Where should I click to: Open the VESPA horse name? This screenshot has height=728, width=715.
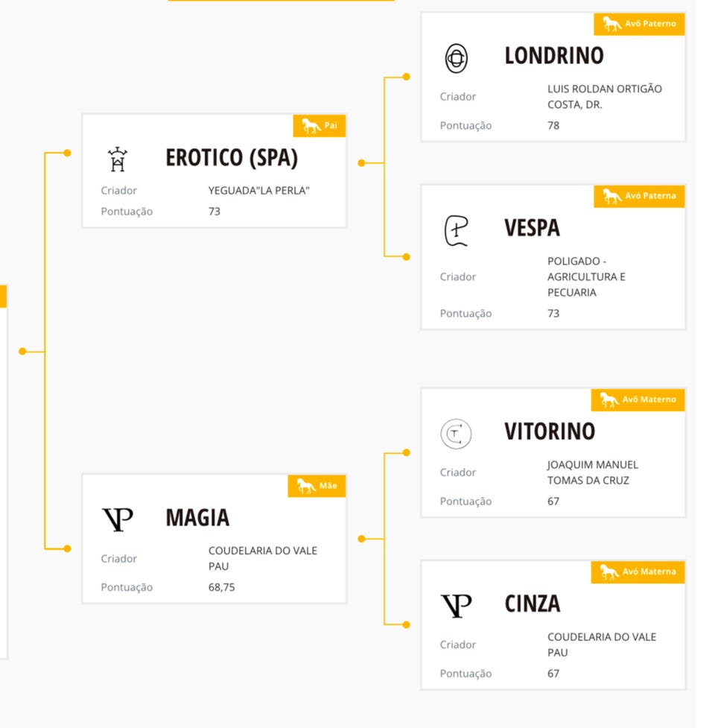(533, 228)
